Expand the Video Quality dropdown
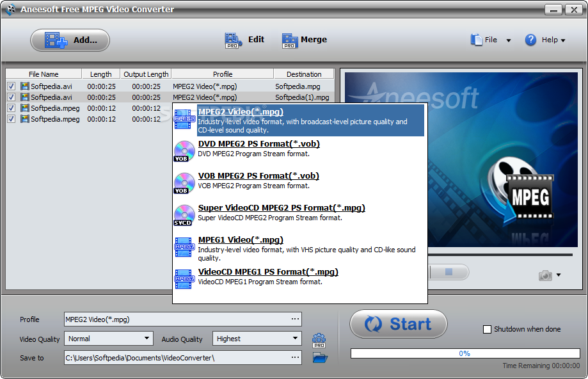This screenshot has width=588, height=379. tap(147, 339)
